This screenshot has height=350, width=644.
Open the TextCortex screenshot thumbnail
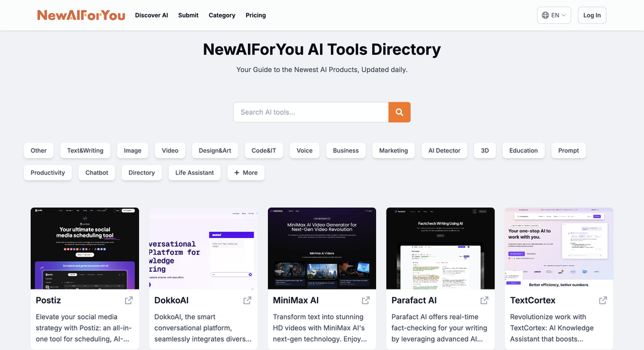[559, 248]
